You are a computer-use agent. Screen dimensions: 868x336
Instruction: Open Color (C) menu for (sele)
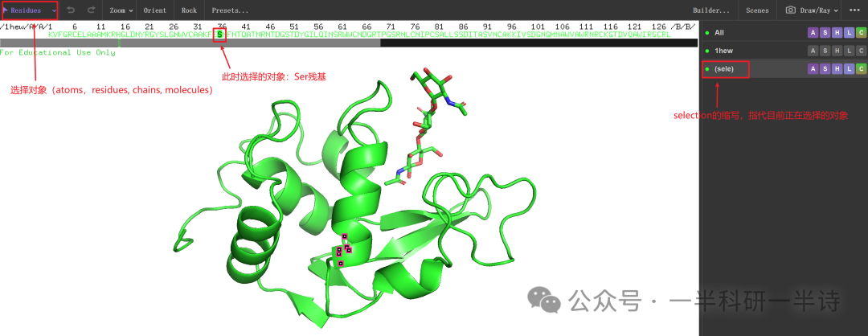(861, 68)
